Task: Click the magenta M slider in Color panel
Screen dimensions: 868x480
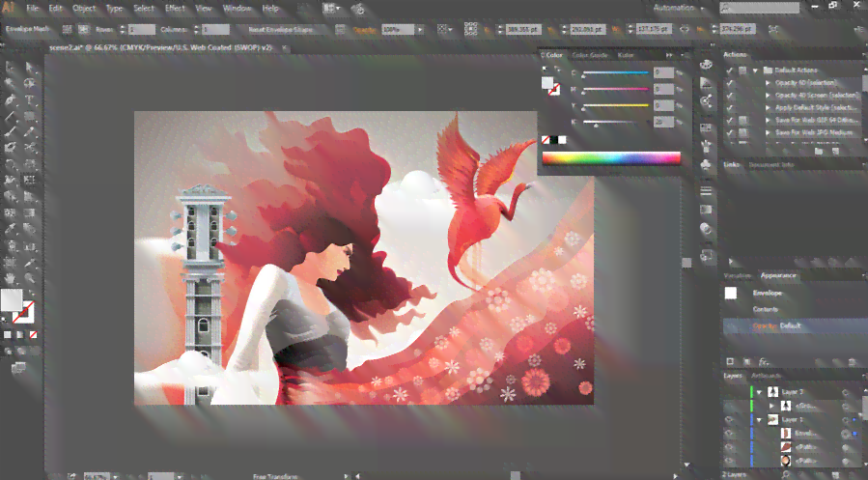Action: tap(615, 89)
